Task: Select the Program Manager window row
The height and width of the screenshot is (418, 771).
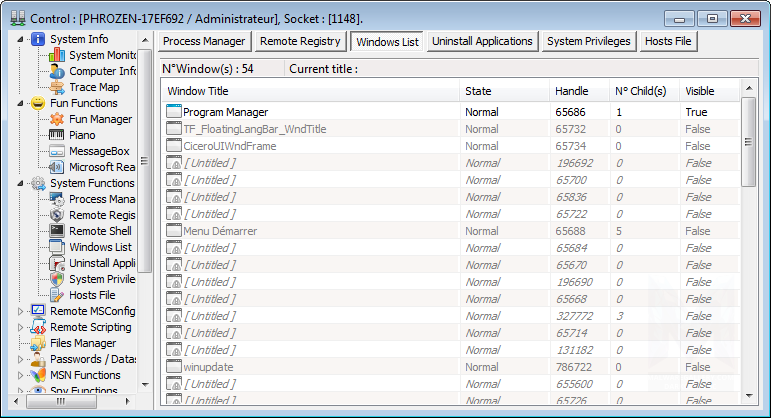Action: pos(225,112)
